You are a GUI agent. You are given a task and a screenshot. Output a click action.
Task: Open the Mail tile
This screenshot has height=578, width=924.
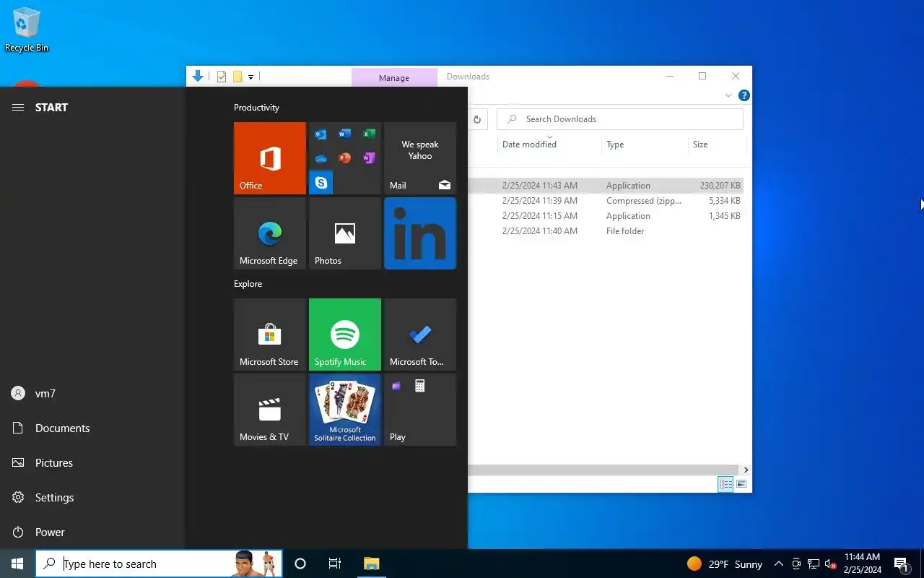pyautogui.click(x=420, y=158)
